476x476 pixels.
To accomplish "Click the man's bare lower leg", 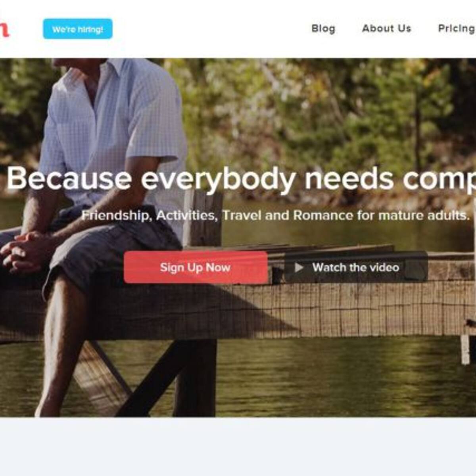I will tap(63, 345).
